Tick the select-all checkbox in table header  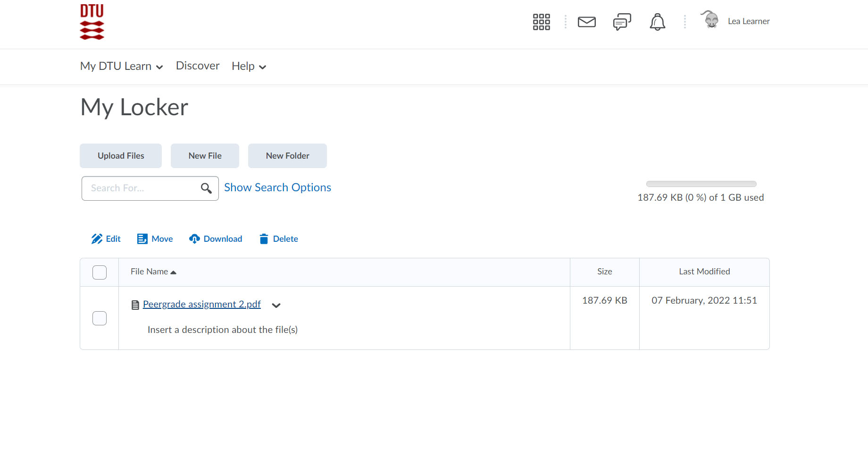pos(100,272)
